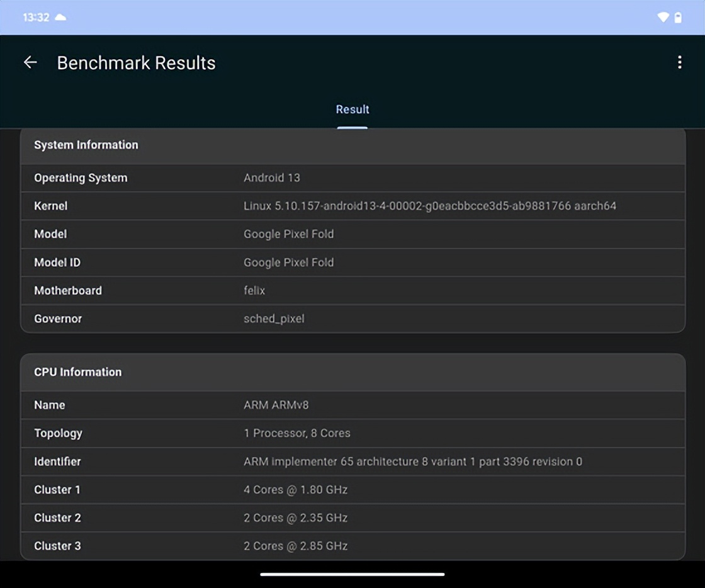
Task: Tap the bottom navigation gesture bar
Action: [352, 574]
